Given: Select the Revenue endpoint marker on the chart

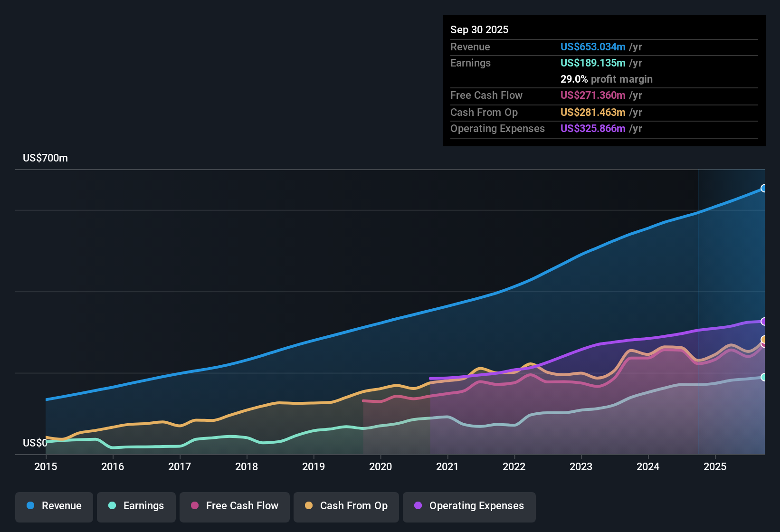Looking at the screenshot, I should pyautogui.click(x=764, y=188).
